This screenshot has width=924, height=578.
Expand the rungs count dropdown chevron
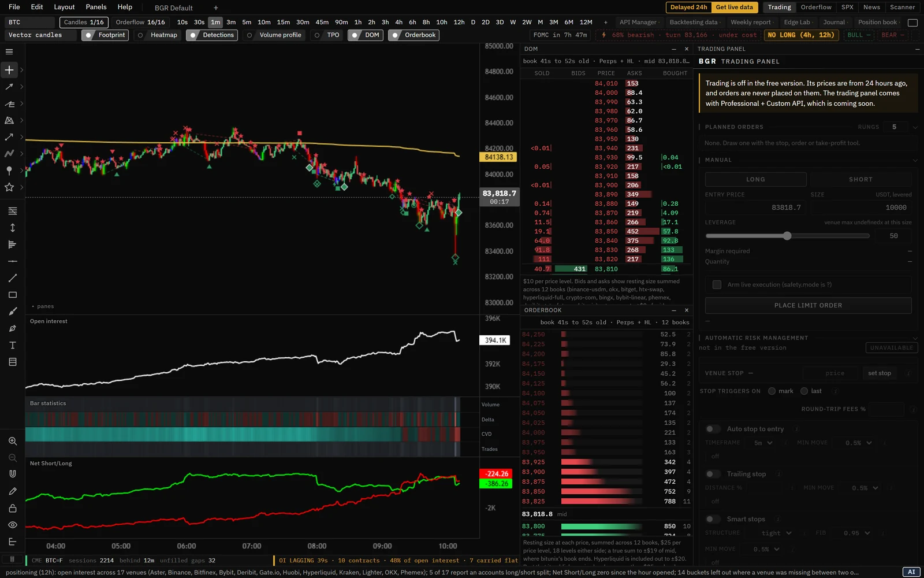point(915,127)
